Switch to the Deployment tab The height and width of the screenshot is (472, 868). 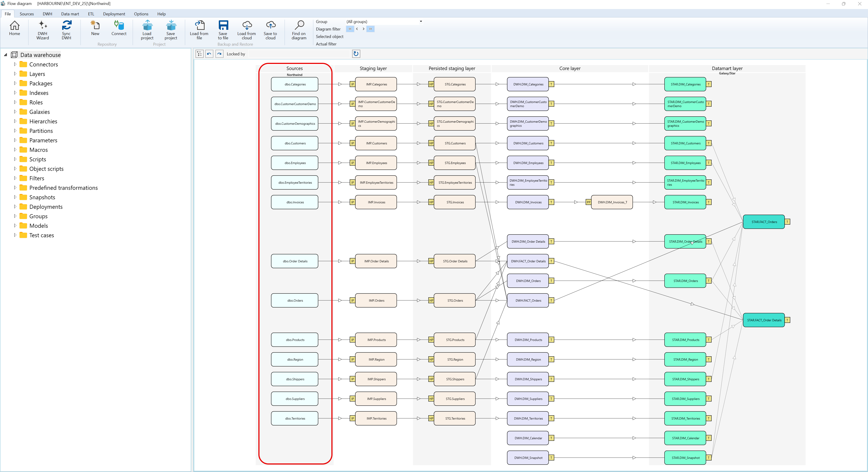pyautogui.click(x=114, y=14)
